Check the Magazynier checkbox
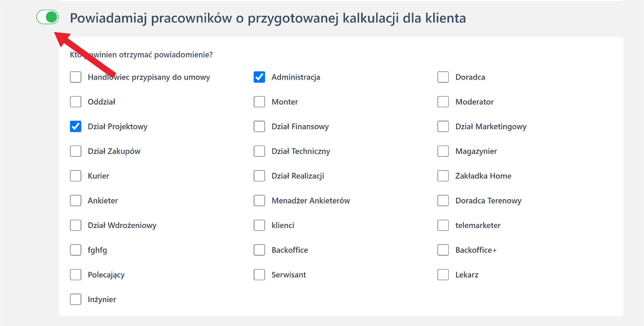 click(x=443, y=151)
